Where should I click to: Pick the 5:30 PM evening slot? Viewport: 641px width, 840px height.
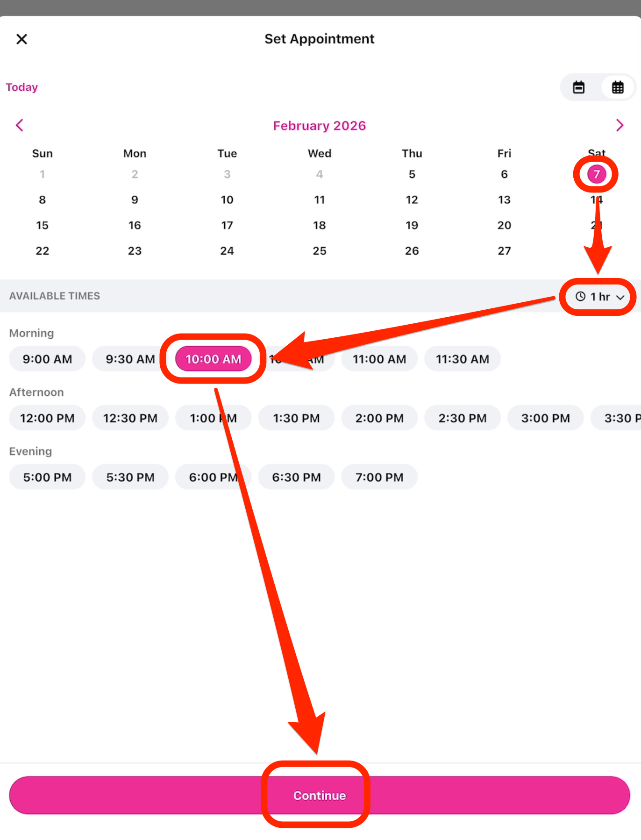[x=130, y=477]
